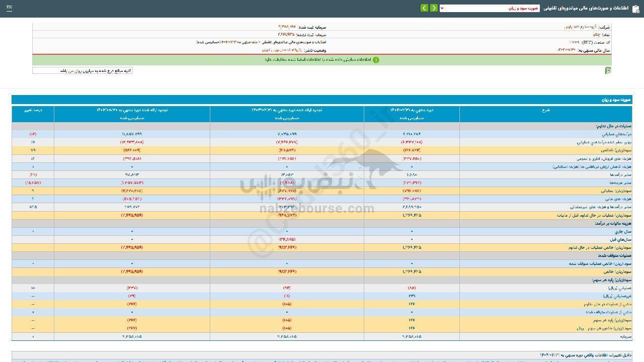Click the leftmost green arrow button in the header
644x362 pixels.
coord(424,8)
